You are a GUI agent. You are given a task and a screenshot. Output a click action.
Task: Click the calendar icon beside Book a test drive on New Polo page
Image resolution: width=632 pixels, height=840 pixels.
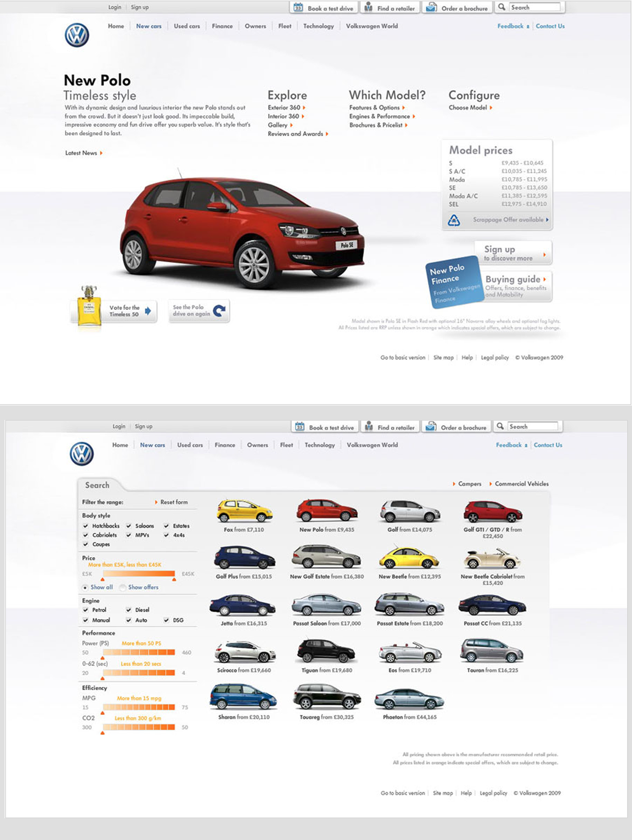click(x=299, y=7)
